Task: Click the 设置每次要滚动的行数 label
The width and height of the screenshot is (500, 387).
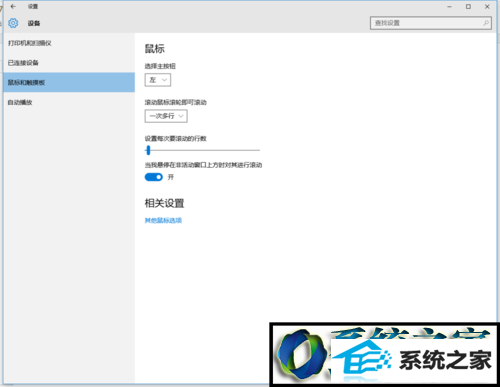Action: [x=176, y=138]
